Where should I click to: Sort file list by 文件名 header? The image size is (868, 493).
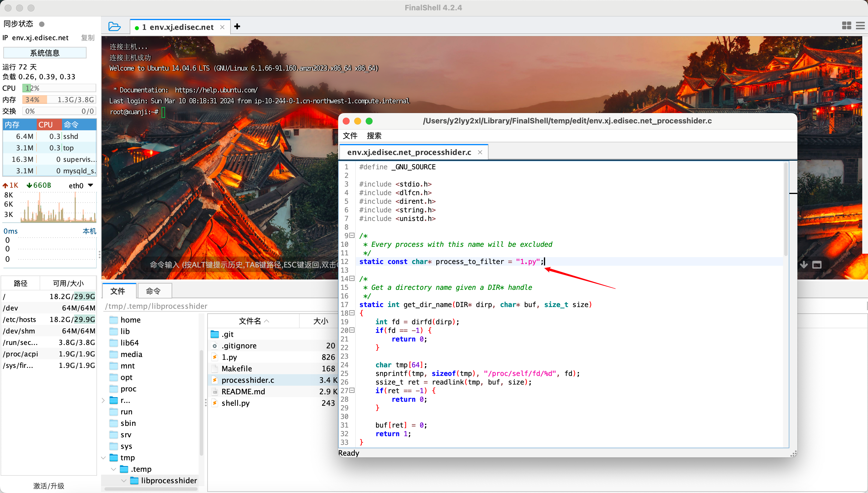(x=253, y=321)
